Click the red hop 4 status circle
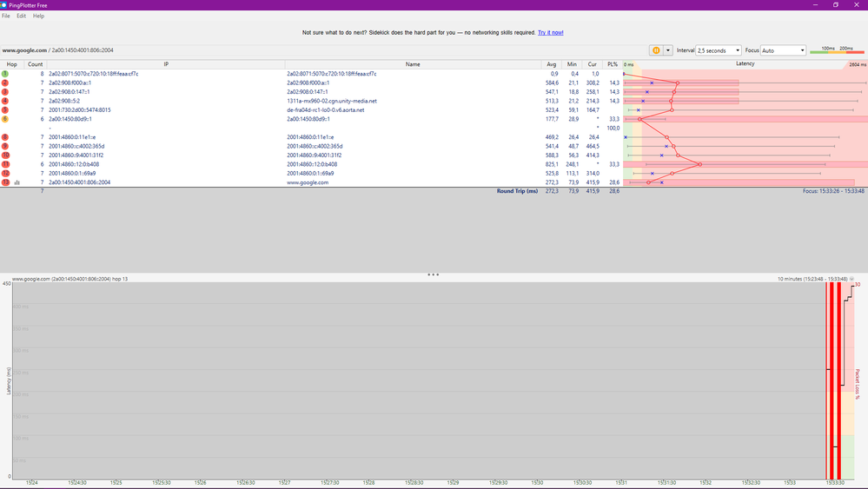 [x=5, y=101]
